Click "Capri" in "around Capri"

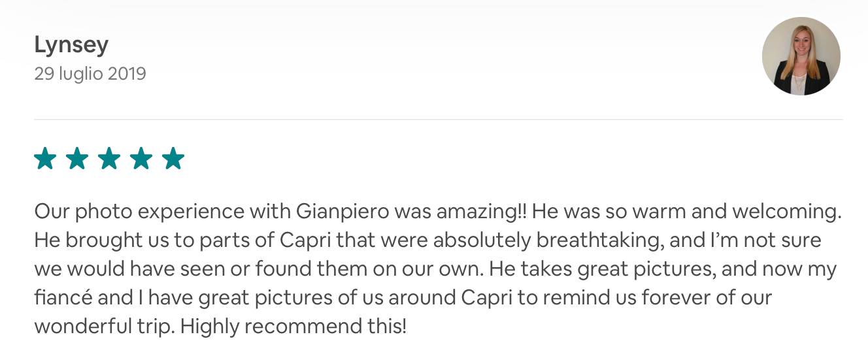click(x=486, y=297)
